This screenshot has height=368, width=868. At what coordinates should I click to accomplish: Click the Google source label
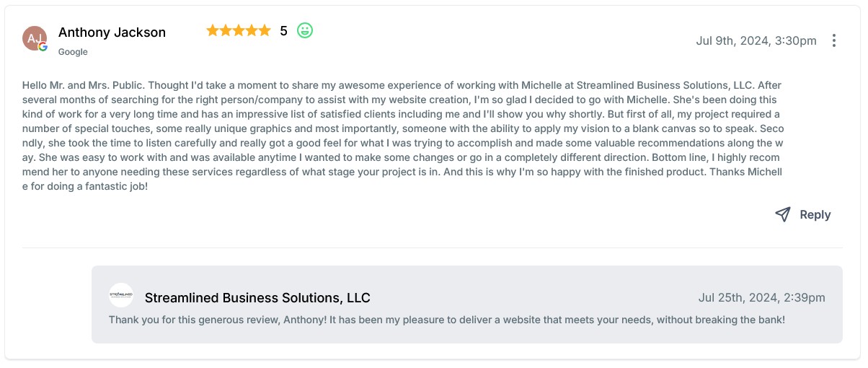coord(73,52)
